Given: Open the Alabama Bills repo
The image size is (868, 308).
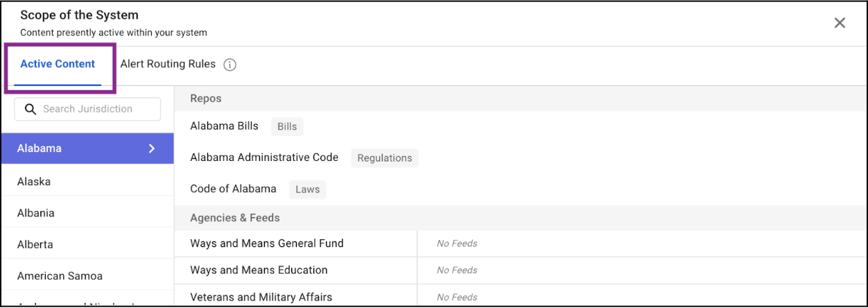Looking at the screenshot, I should (224, 126).
